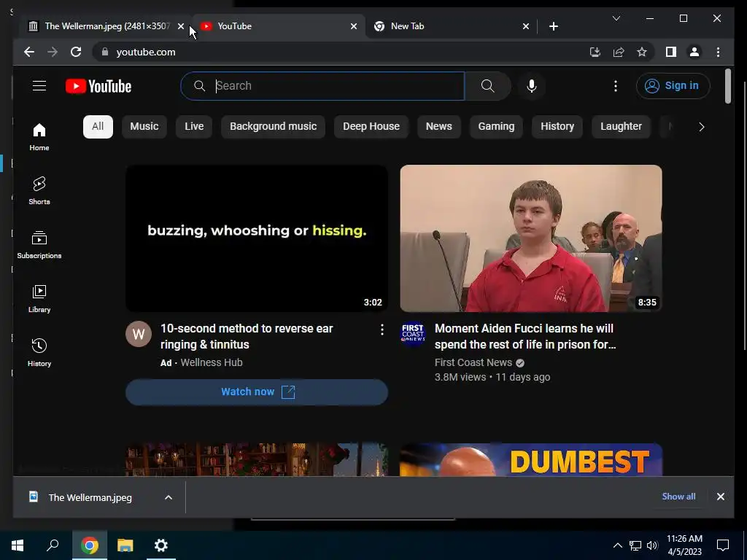Click the search magnifier button

click(x=487, y=86)
